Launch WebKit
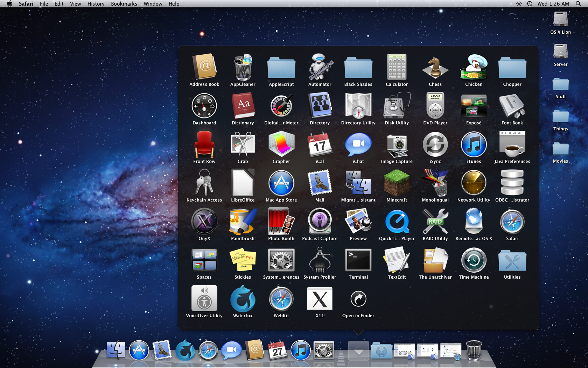 point(281,298)
